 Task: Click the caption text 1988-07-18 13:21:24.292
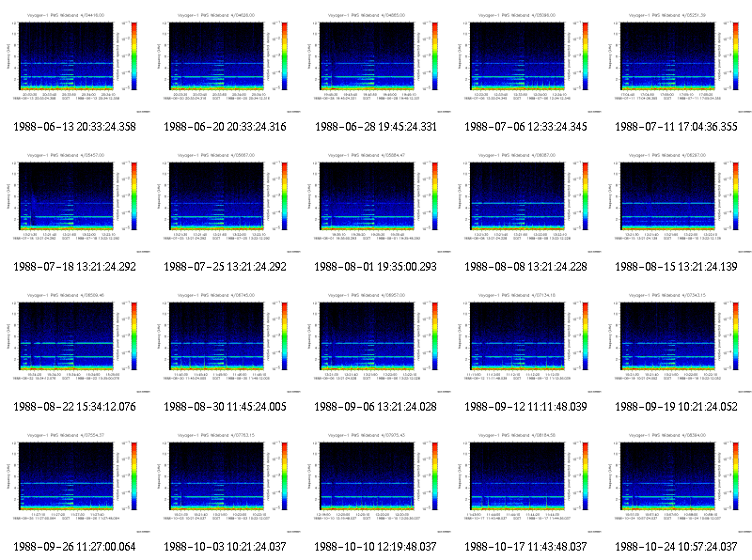(75, 267)
